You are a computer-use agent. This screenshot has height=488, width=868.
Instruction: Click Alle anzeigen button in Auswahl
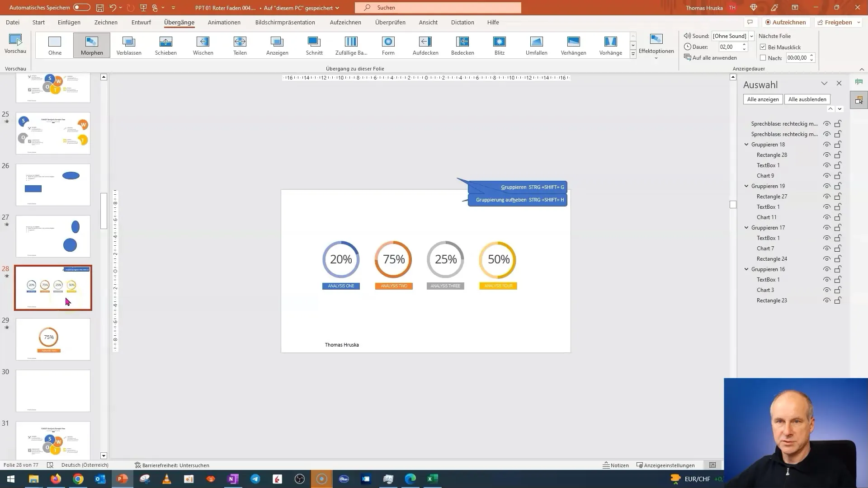763,99
